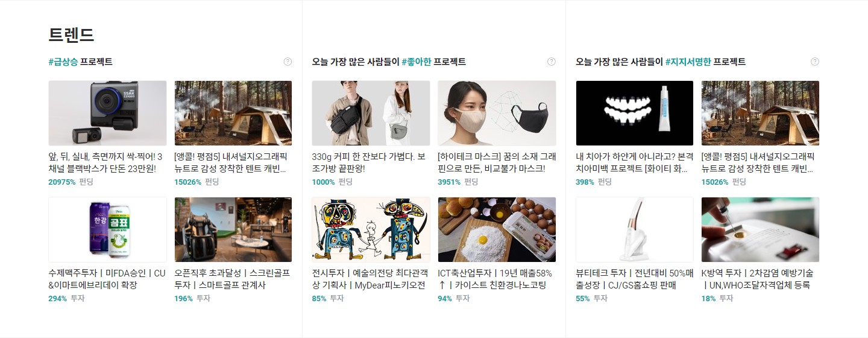This screenshot has width=868, height=338.
Task: Click help icon beside 좋아한 프로젝트 heading
Action: point(551,62)
